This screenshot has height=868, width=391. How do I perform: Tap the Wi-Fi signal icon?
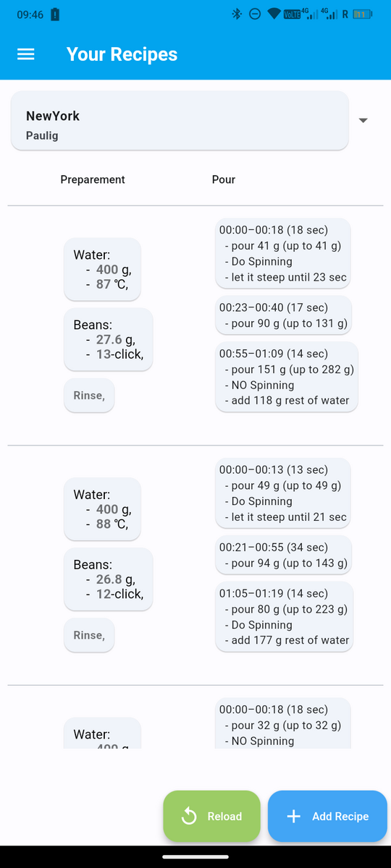(x=274, y=14)
